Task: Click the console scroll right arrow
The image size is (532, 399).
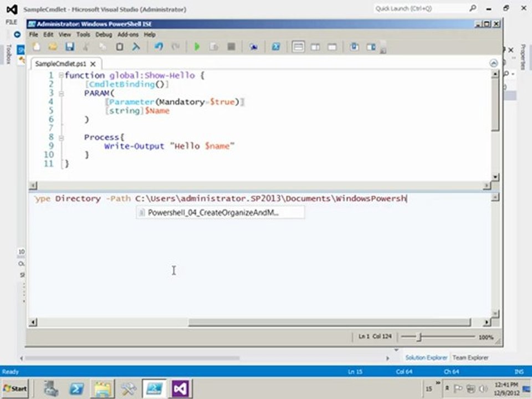Action: [487, 322]
